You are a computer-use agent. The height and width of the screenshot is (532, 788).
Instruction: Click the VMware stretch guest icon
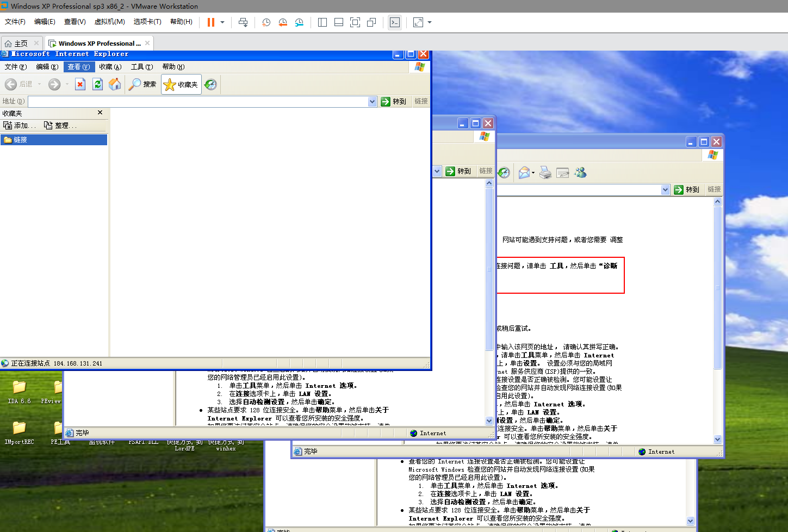pyautogui.click(x=418, y=22)
